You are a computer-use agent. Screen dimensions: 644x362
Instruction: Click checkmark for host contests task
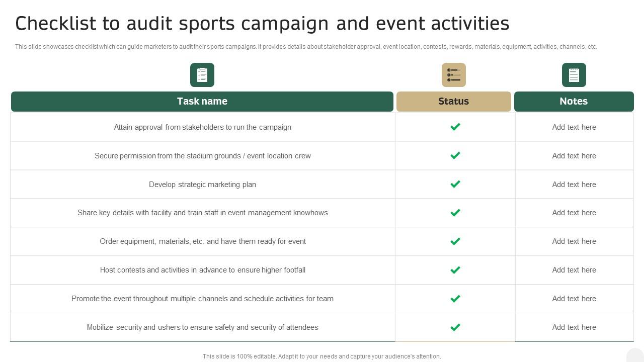455,270
